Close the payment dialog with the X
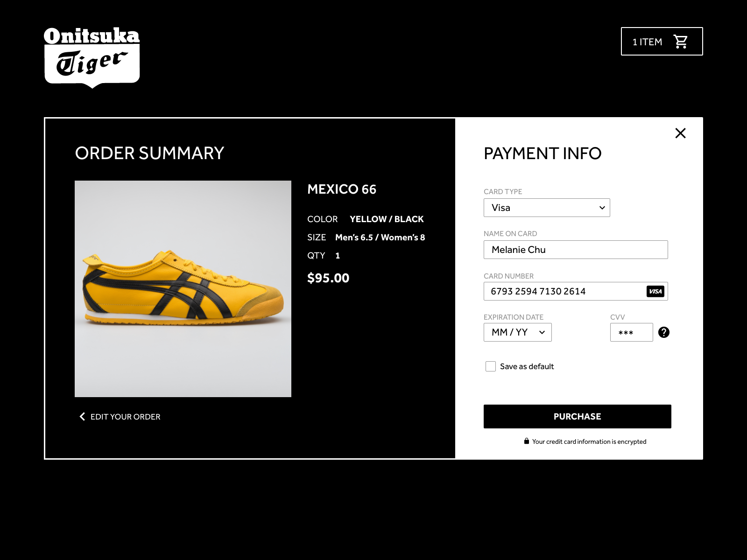747x560 pixels. point(680,133)
